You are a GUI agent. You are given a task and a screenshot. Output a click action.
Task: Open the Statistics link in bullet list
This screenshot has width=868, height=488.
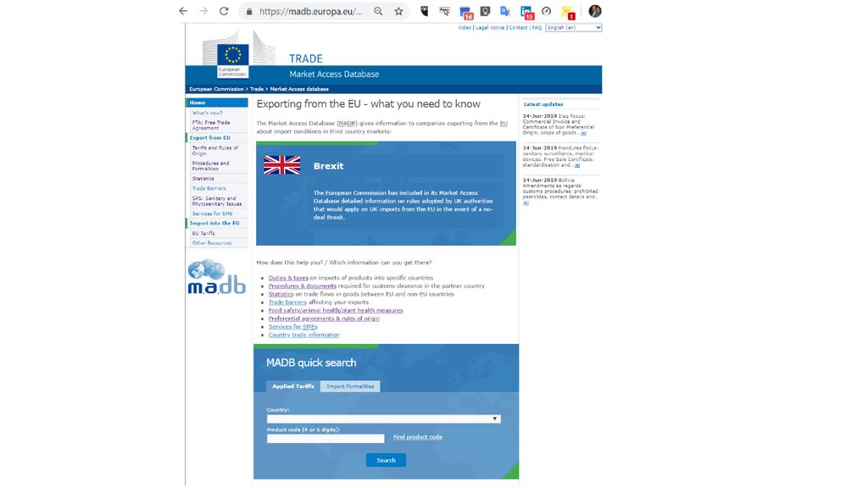tap(281, 294)
